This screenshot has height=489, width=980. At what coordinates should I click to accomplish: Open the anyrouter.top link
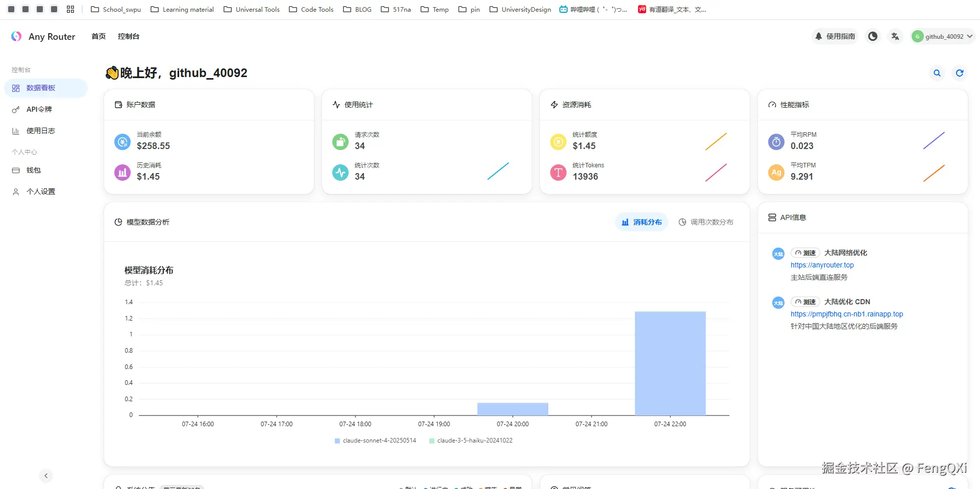point(822,265)
